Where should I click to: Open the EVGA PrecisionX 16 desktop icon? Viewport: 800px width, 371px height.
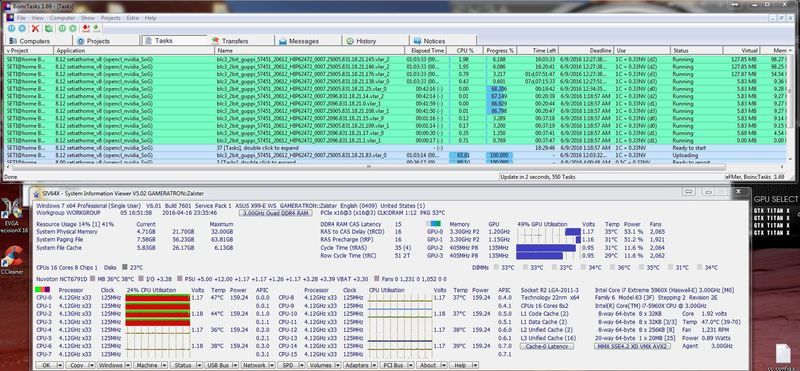coord(12,216)
